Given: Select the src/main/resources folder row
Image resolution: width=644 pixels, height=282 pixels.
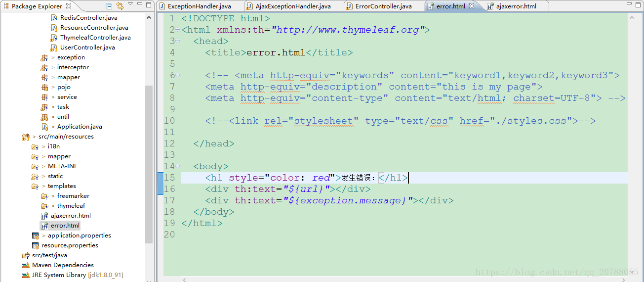Looking at the screenshot, I should 66,137.
